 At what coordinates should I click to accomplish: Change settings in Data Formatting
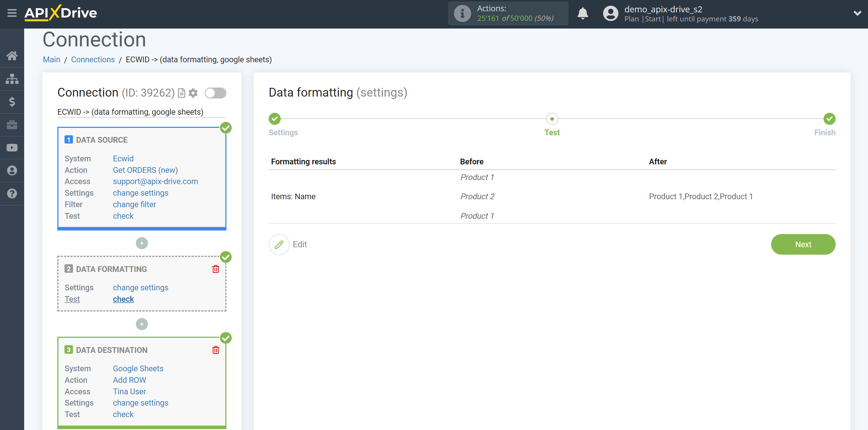tap(141, 288)
